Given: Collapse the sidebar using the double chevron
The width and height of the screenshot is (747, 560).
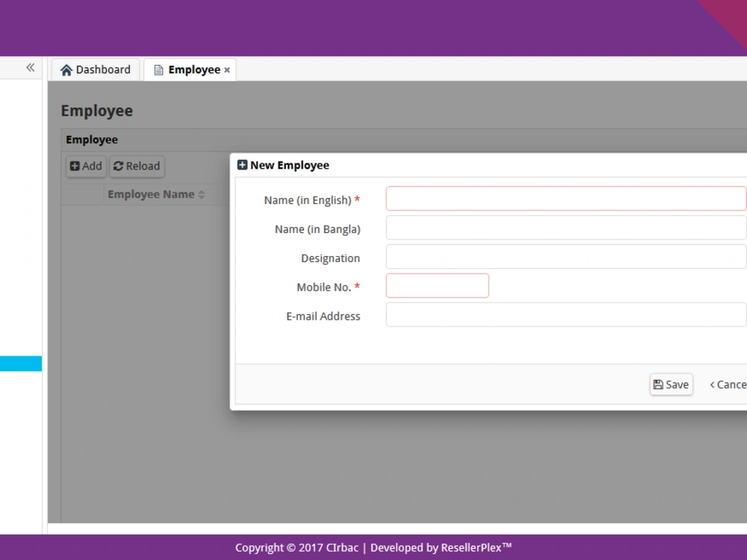Looking at the screenshot, I should 30,67.
